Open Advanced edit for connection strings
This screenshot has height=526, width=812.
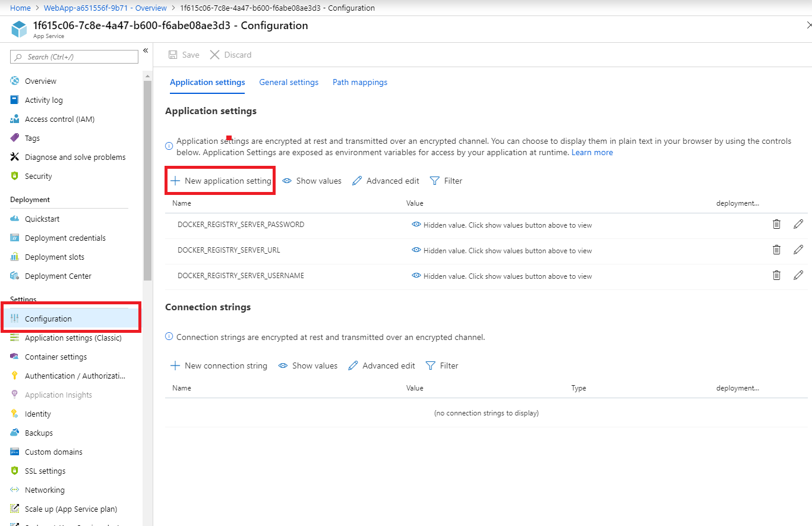pos(381,366)
